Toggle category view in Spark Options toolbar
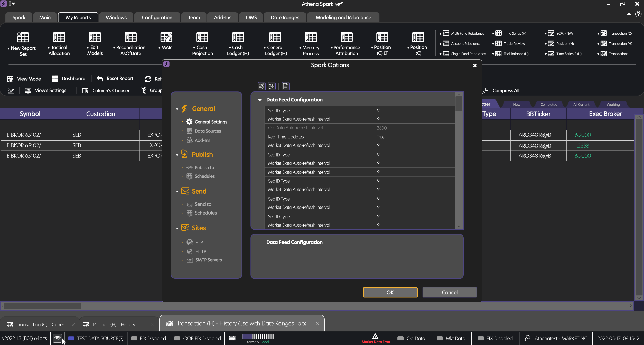Image resolution: width=644 pixels, height=345 pixels. click(x=262, y=86)
